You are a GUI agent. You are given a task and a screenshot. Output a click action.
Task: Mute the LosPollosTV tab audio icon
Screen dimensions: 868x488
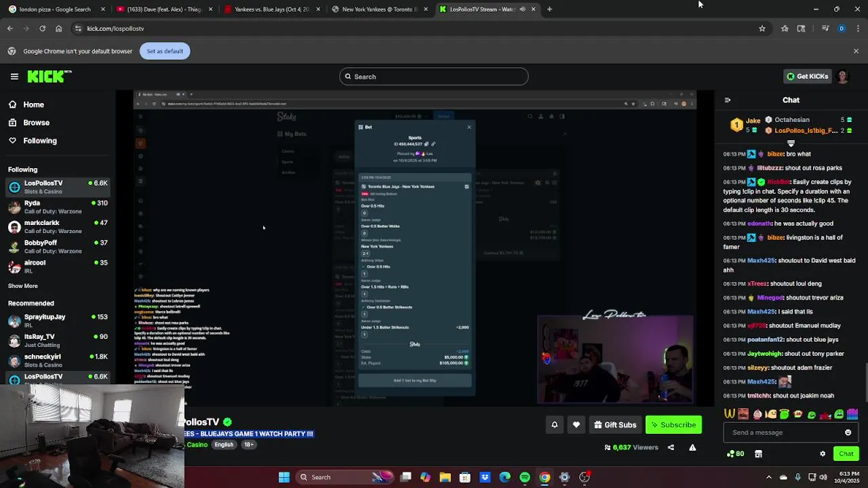tap(523, 9)
